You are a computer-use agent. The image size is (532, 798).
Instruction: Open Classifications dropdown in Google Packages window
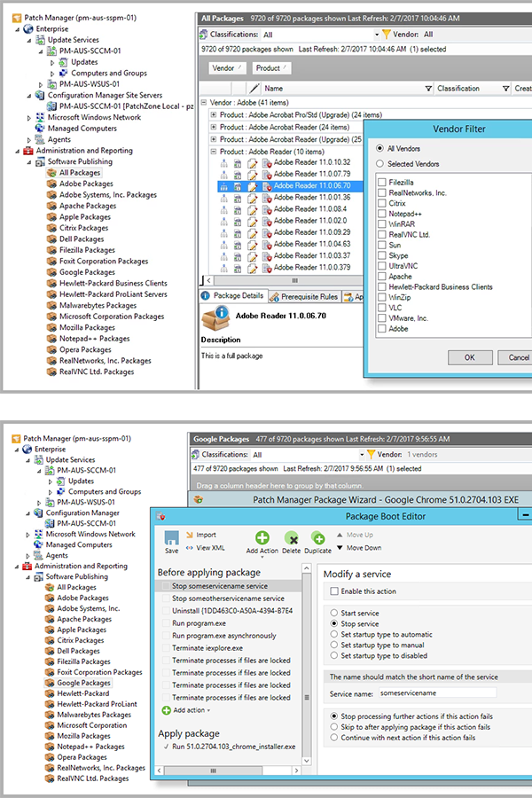[362, 455]
